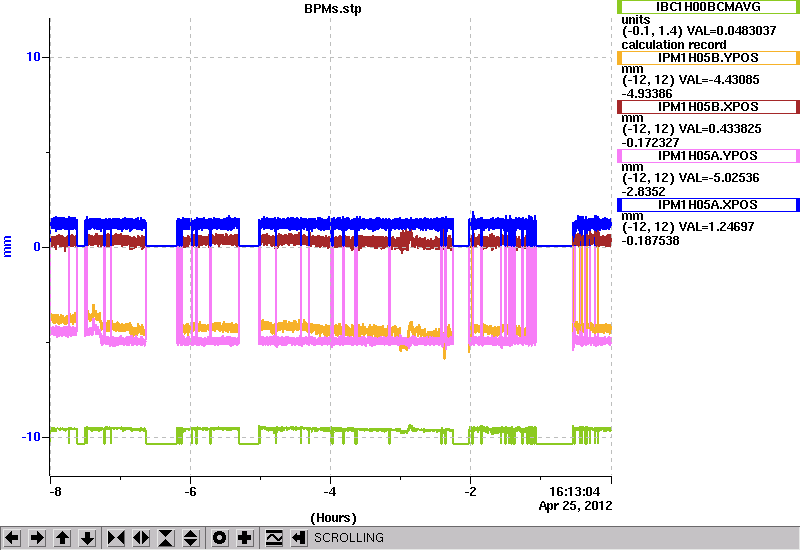
Task: Click the -4.93386 value under IPM1H05B.YPOS
Action: 647,94
